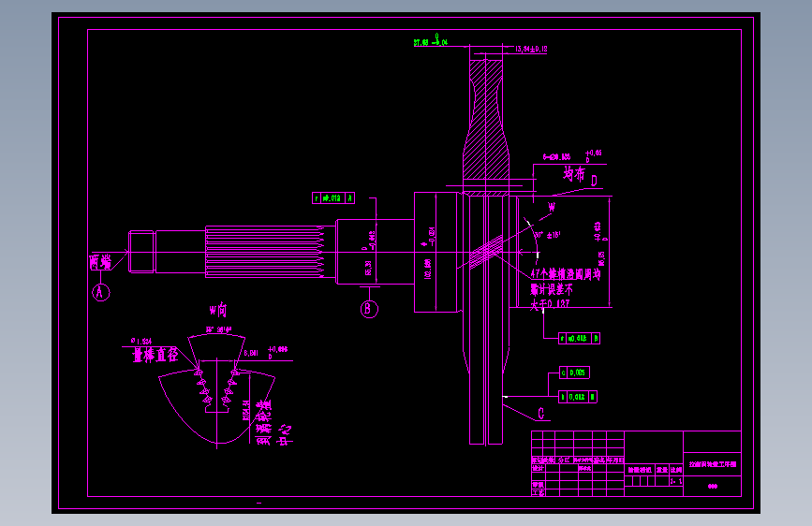This screenshot has width=812, height=526.
Task: Select the 30° ±15' angle dimension
Action: pyautogui.click(x=547, y=235)
